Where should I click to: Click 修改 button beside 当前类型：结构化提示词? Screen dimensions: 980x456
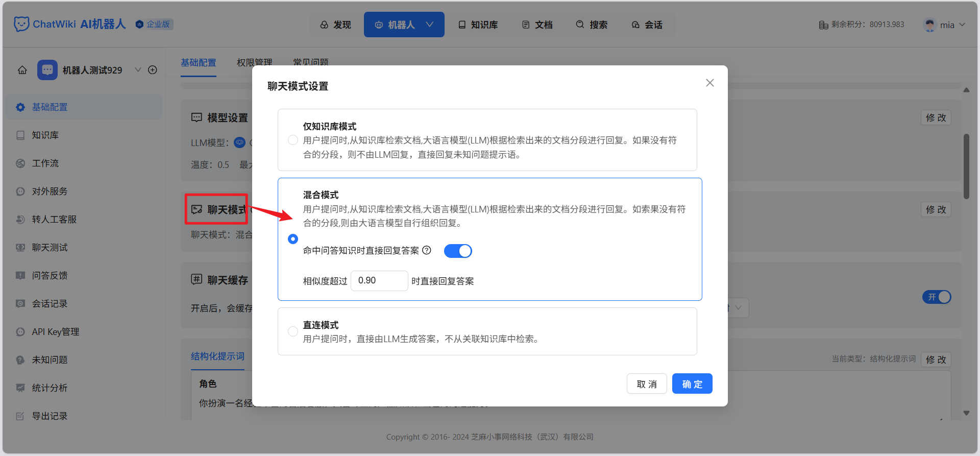(x=936, y=359)
